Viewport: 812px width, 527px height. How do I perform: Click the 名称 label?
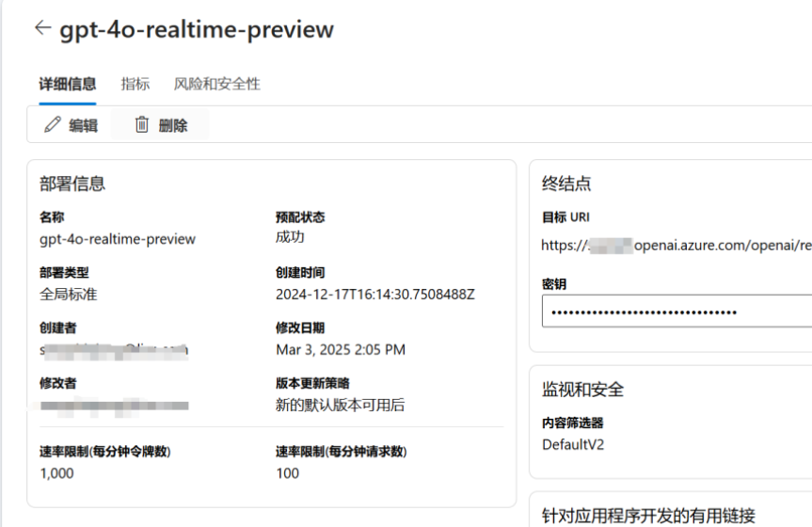[52, 217]
